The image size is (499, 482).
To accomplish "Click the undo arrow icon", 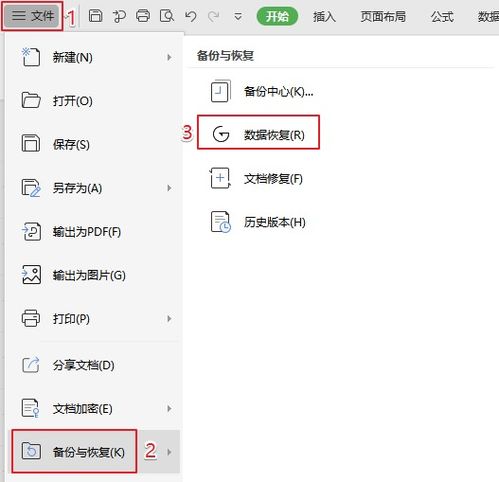I will point(191,16).
